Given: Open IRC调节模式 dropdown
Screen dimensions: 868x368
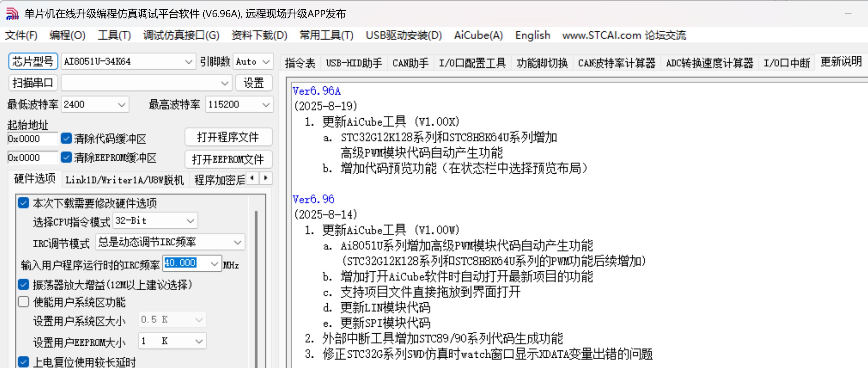Looking at the screenshot, I should point(170,242).
